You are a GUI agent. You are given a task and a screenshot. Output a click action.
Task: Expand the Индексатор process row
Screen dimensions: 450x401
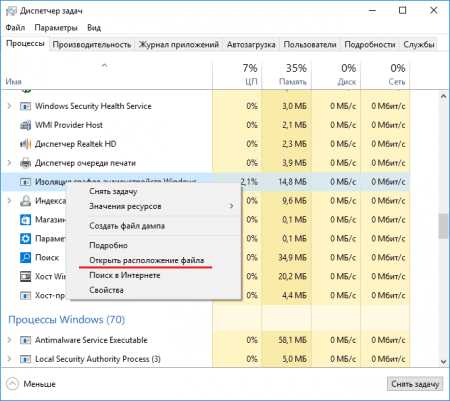pos(10,201)
